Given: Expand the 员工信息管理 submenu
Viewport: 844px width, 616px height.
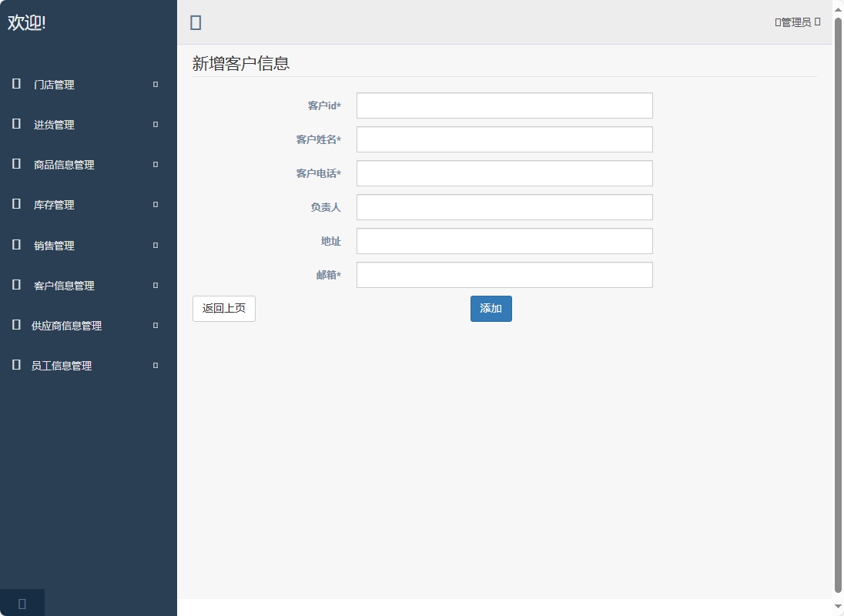Looking at the screenshot, I should [x=153, y=365].
